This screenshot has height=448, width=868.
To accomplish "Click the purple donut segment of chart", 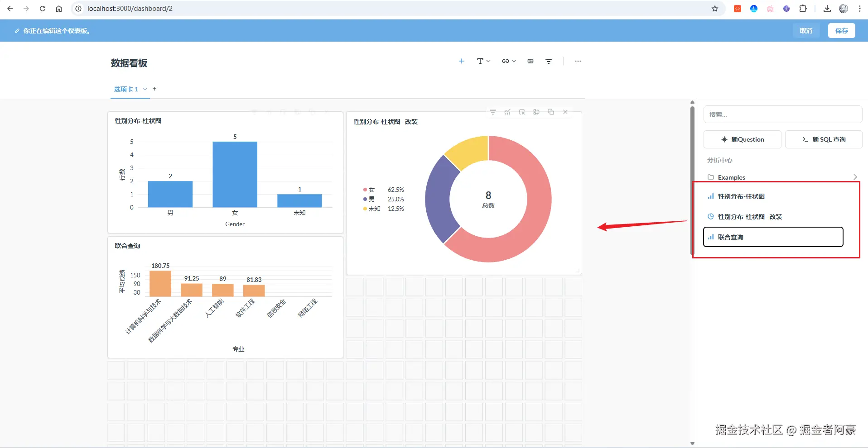I will point(437,199).
